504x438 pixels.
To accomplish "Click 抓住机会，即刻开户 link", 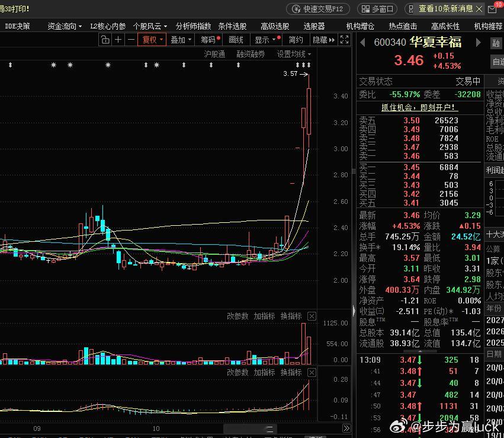I will tap(420, 107).
